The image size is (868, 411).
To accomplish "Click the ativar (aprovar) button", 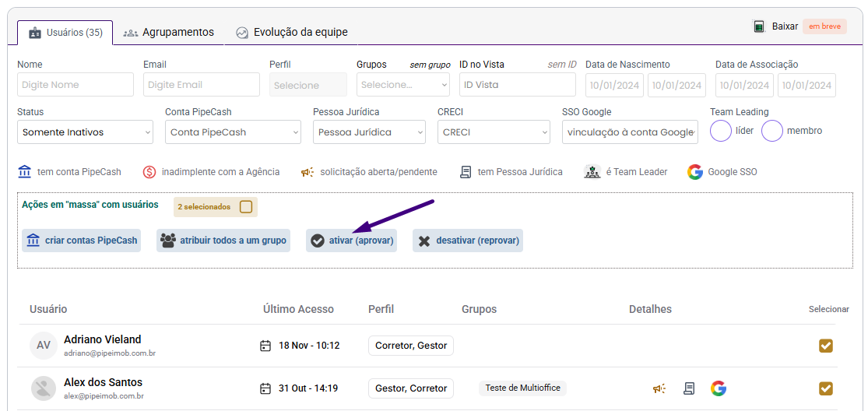I will tap(352, 241).
